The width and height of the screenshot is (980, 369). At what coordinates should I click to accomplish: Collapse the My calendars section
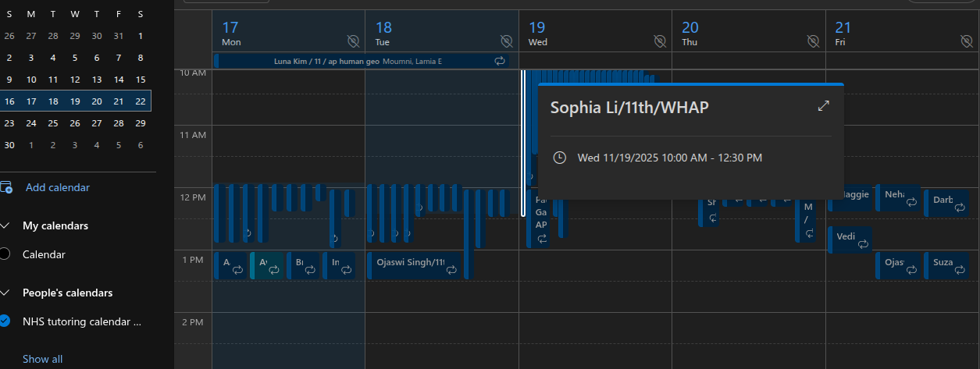tap(6, 226)
